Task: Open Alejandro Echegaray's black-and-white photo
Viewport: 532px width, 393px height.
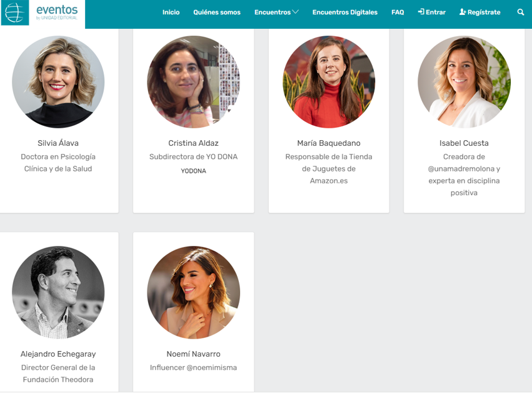Action: click(58, 292)
